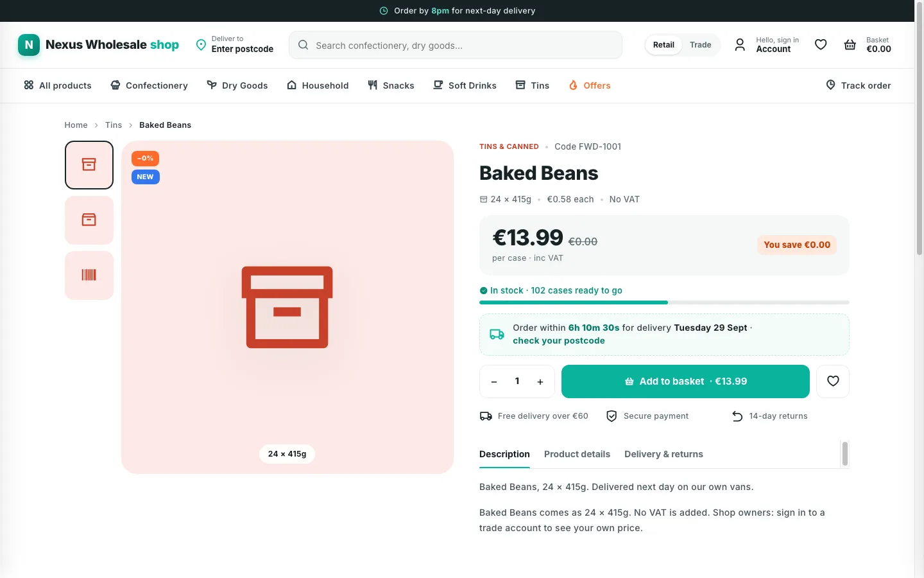924x578 pixels.
Task: Click the check your postcode link
Action: tap(559, 341)
